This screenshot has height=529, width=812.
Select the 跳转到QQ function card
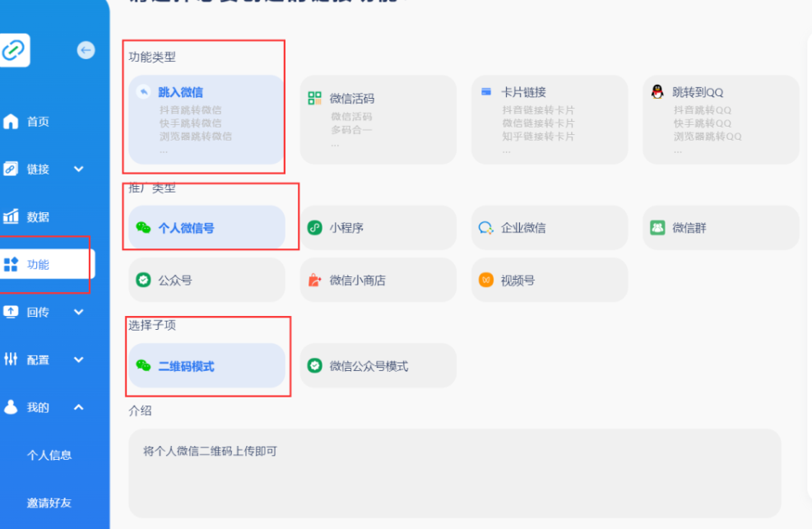[x=721, y=119]
